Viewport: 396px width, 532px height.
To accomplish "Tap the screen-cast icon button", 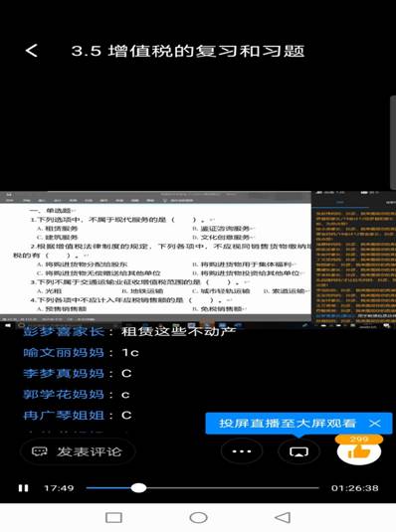I will click(298, 451).
